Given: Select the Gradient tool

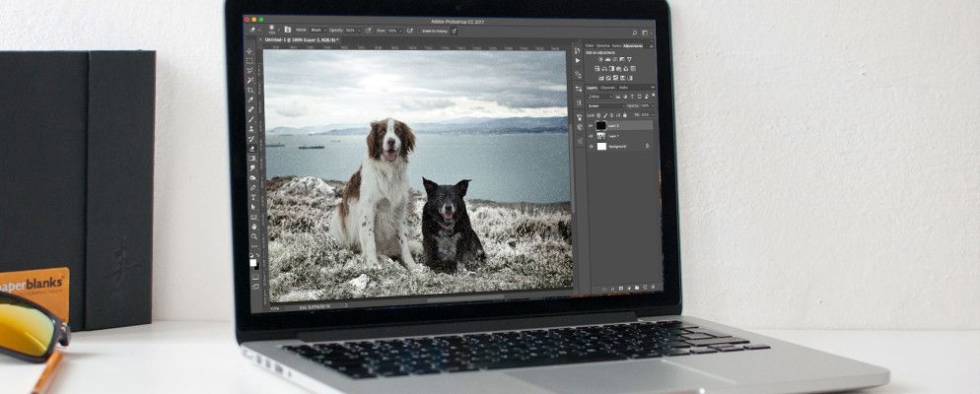Looking at the screenshot, I should (251, 158).
